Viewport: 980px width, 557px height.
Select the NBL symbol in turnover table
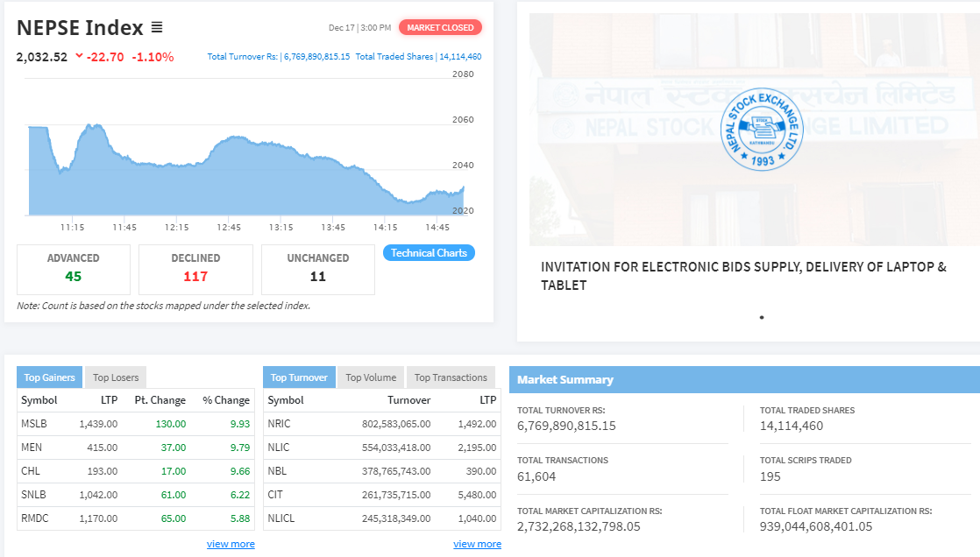[277, 471]
